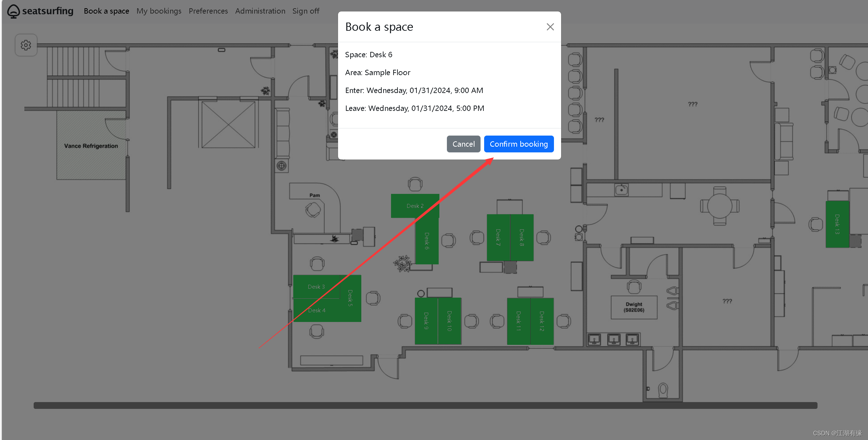Select Desk 9 green area

tap(426, 321)
